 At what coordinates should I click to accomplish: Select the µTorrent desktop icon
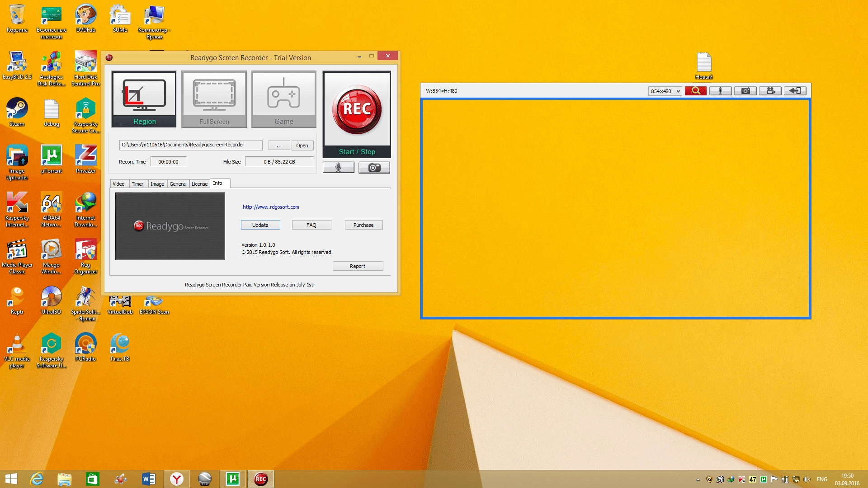pos(52,160)
